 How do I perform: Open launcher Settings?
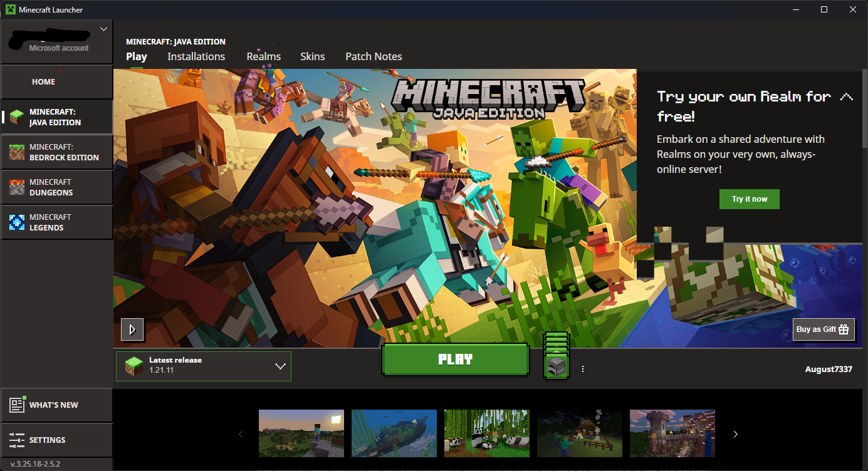coord(56,440)
